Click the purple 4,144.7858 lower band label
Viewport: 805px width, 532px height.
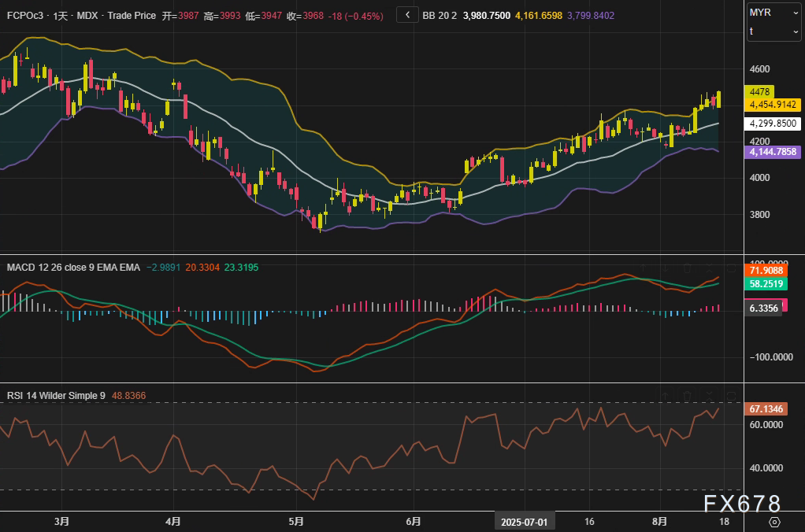tap(772, 152)
